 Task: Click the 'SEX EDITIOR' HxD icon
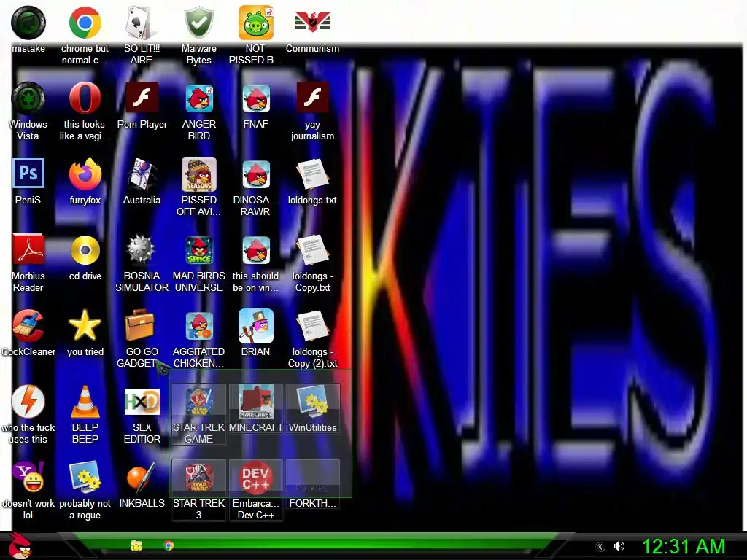pos(142,402)
